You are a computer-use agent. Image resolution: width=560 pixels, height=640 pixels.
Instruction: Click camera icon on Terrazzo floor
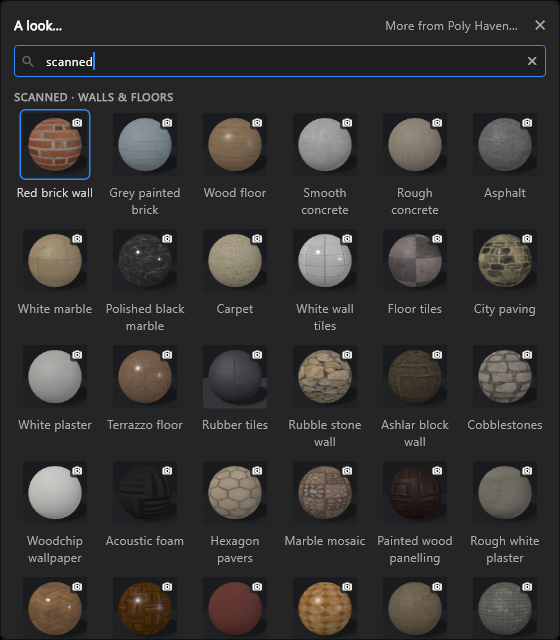(167, 354)
